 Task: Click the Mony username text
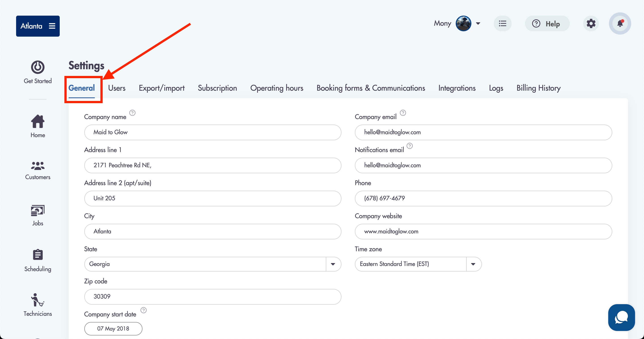442,23
